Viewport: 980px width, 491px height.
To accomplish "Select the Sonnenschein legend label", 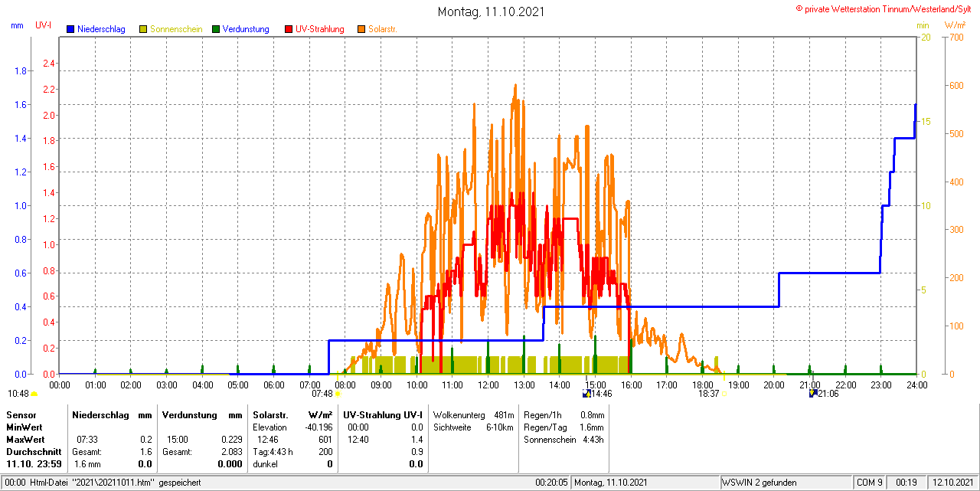I will [176, 29].
